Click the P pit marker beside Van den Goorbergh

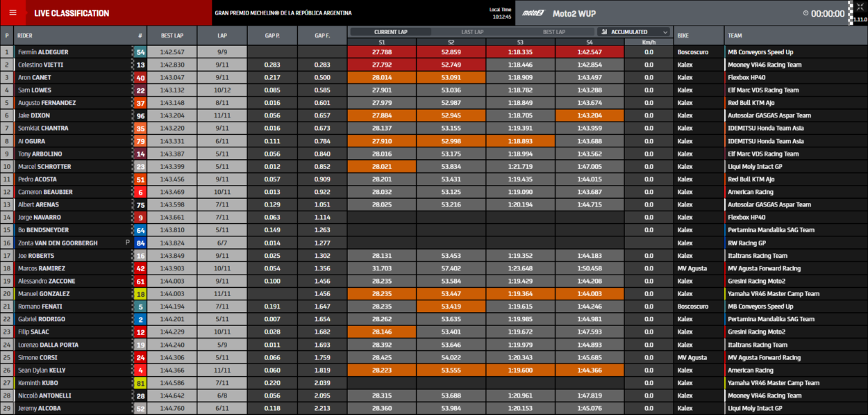coord(127,243)
